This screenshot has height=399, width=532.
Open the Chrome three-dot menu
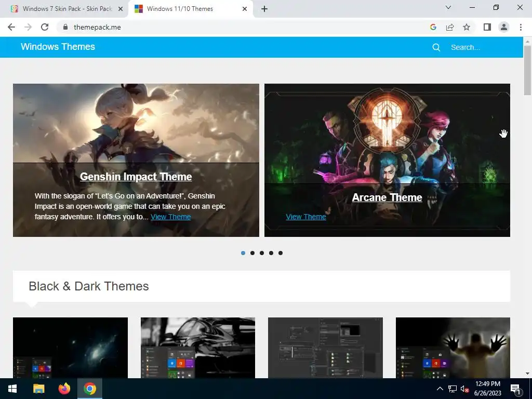pyautogui.click(x=521, y=27)
